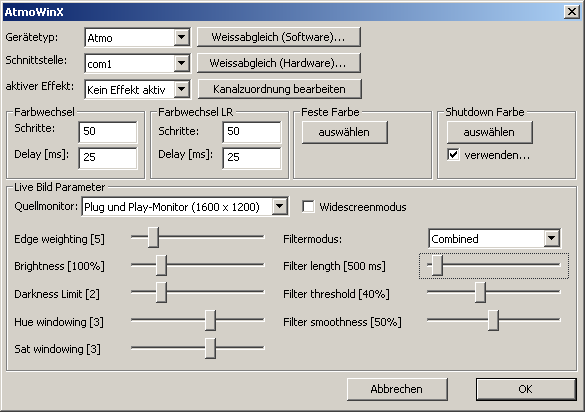Viewport: 585px width, 412px height.
Task: Click the Darkness Limit slider thumb
Action: coord(161,293)
